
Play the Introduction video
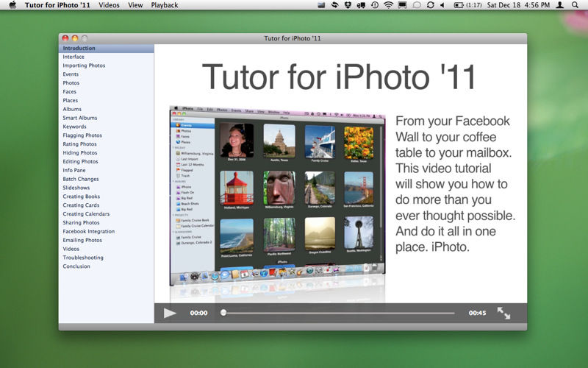coord(170,313)
